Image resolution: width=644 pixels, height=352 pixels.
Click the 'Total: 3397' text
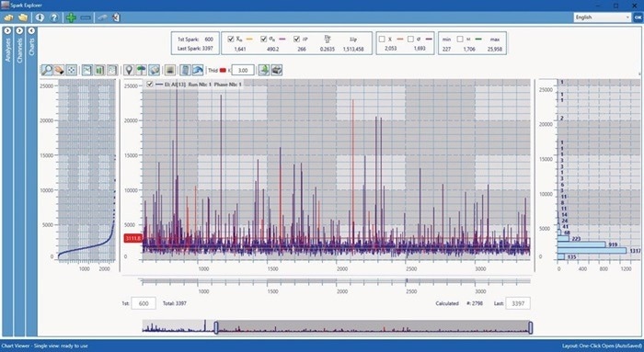(175, 303)
